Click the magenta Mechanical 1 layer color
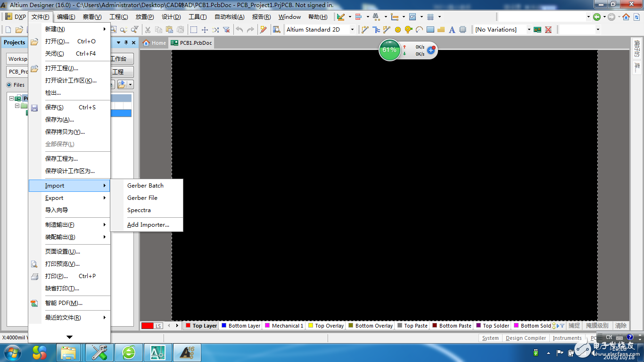 point(267,325)
